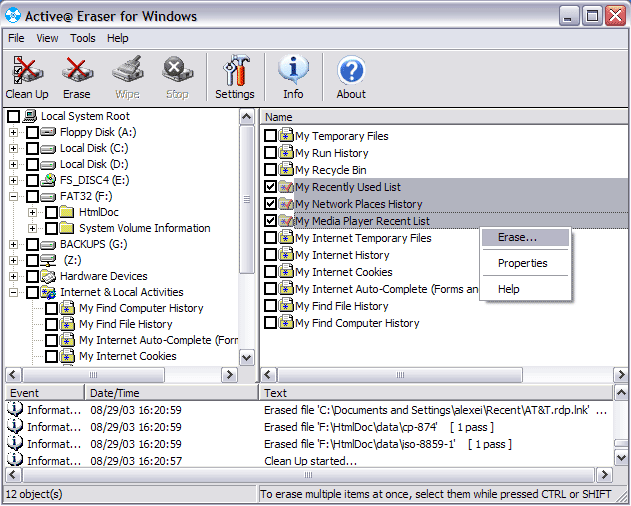Click the Stop toolbar icon
The image size is (631, 506).
[x=177, y=69]
